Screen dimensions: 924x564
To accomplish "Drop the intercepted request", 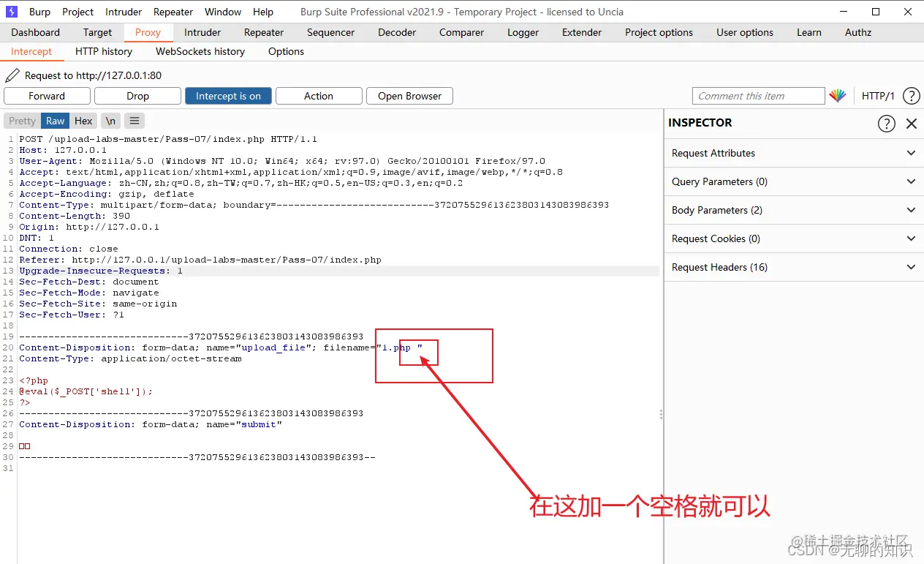I will (137, 96).
